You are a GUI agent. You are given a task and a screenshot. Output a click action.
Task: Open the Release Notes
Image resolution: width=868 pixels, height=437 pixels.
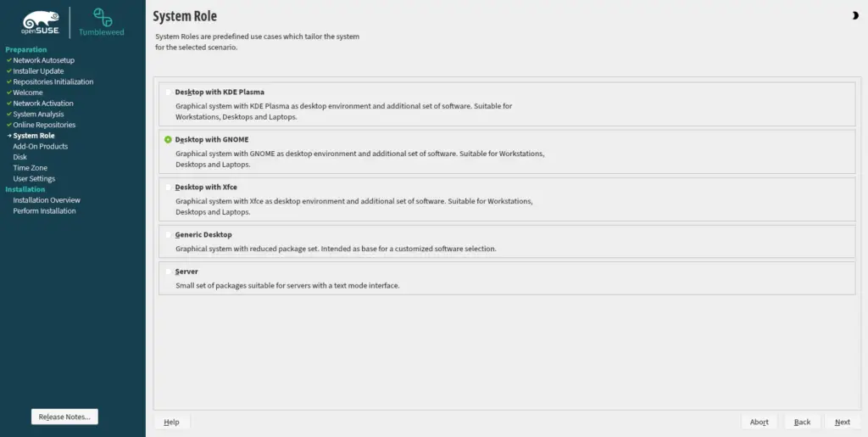point(64,417)
